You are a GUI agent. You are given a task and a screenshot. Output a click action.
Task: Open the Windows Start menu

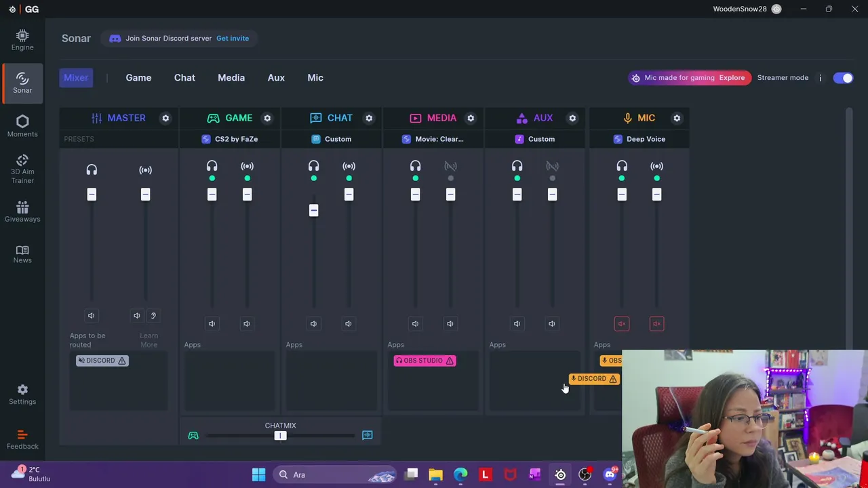point(258,474)
